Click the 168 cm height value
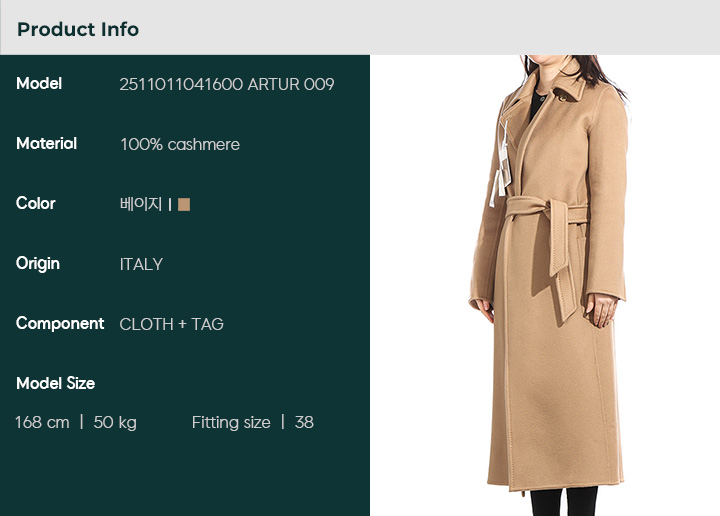Screen dimensions: 720x516 (42, 422)
